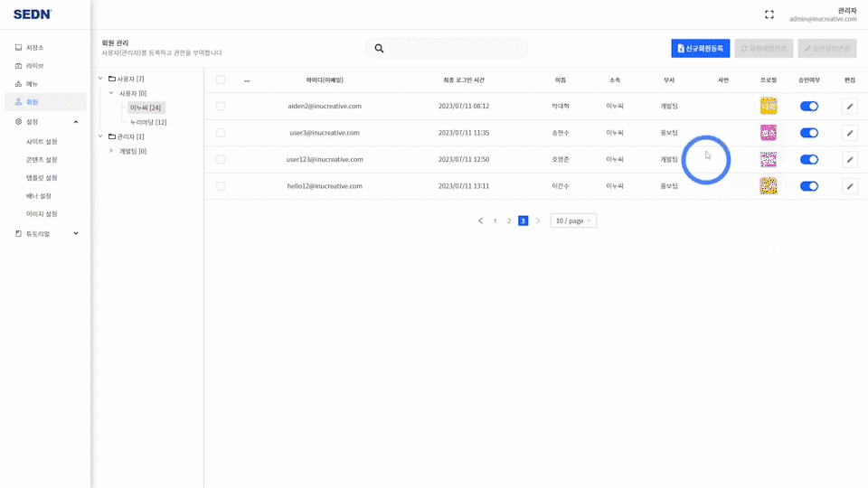Open the 라이브 sidebar icon

(x=18, y=66)
